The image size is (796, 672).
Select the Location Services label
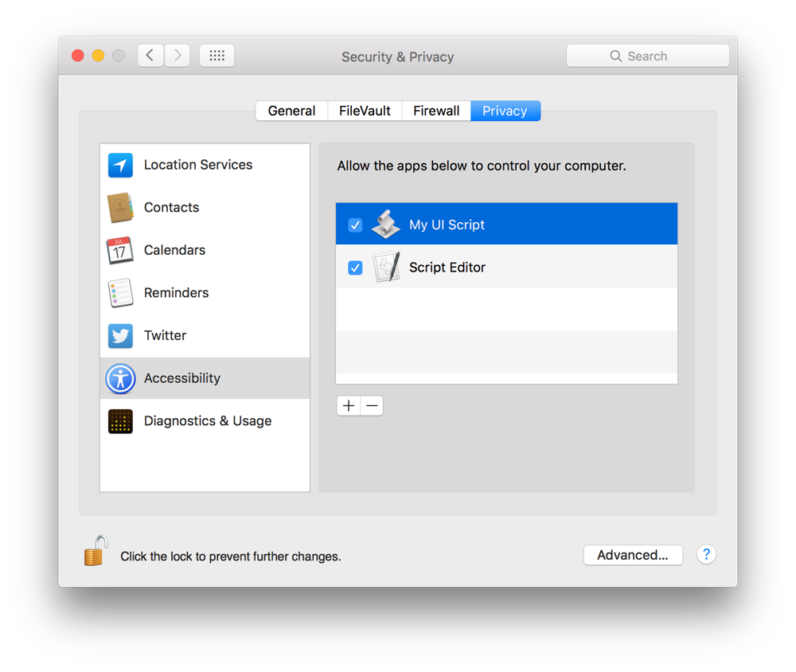click(x=198, y=165)
